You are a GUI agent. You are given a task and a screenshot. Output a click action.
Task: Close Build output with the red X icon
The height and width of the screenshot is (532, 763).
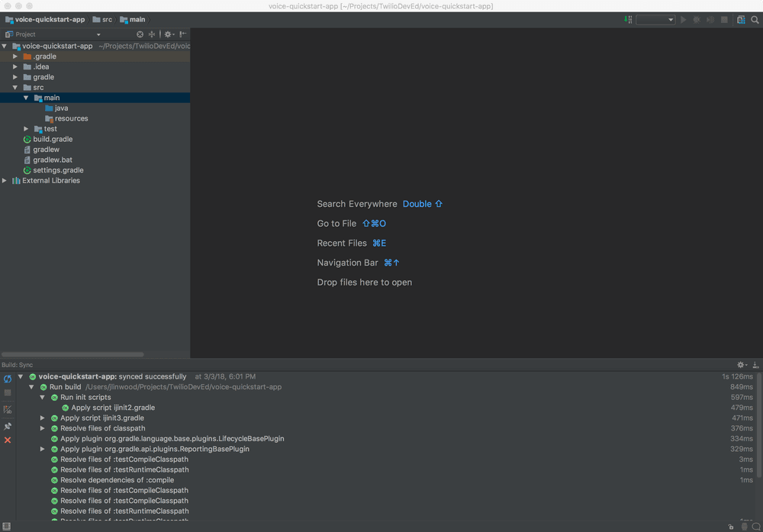(7, 440)
